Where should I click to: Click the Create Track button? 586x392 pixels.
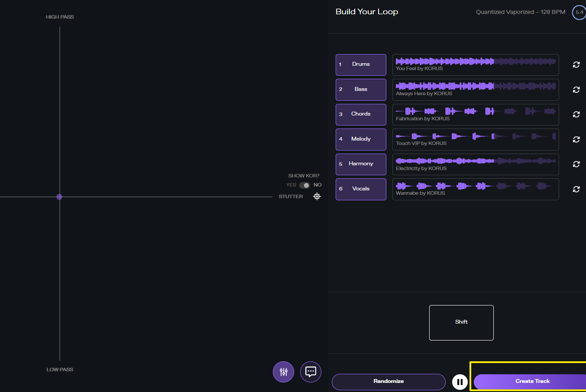point(530,382)
